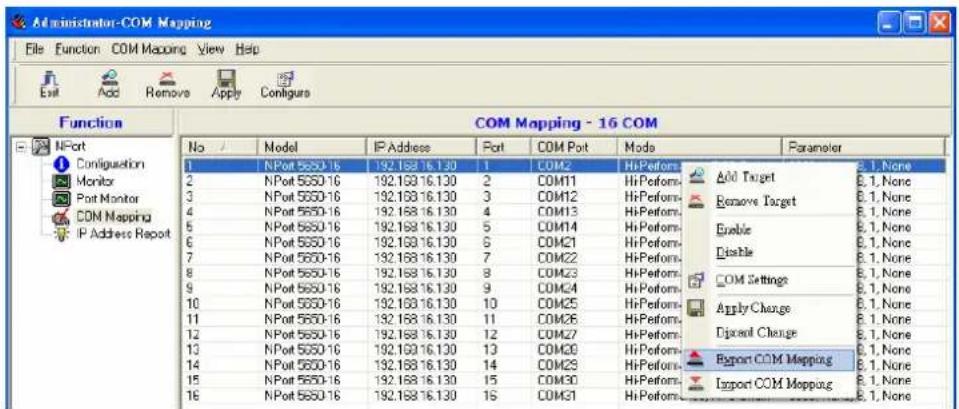Choose COM Settings from context menu
The height and width of the screenshot is (409, 959).
click(769, 281)
